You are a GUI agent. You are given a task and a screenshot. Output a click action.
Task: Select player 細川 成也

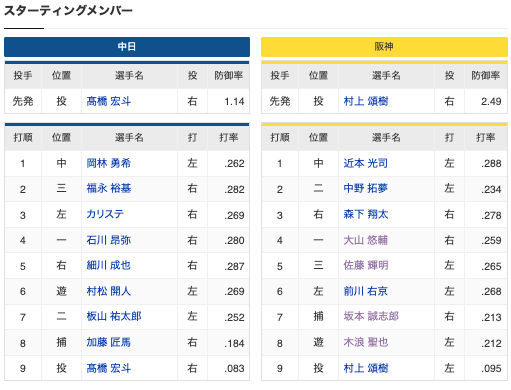[108, 266]
